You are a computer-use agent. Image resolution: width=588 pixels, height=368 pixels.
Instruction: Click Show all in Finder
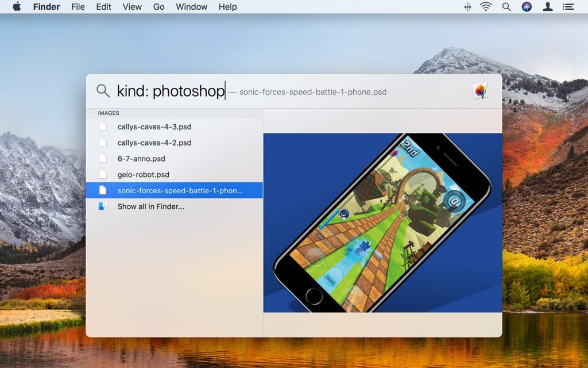(150, 206)
